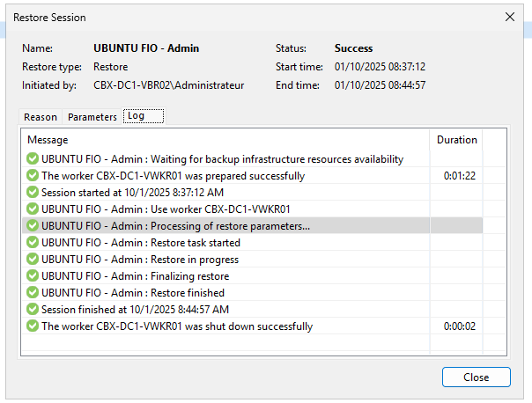Click green check icon beside 'Restore task started'
The image size is (532, 403).
pos(33,243)
